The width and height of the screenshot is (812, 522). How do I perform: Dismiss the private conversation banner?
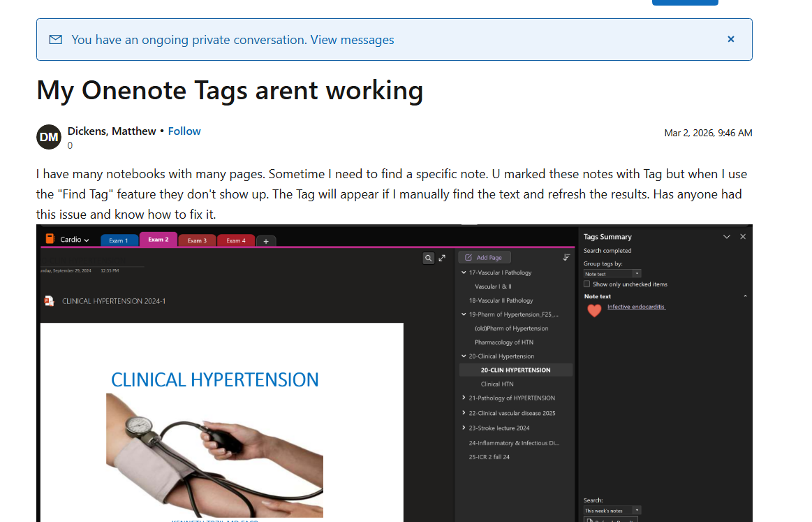click(x=731, y=39)
